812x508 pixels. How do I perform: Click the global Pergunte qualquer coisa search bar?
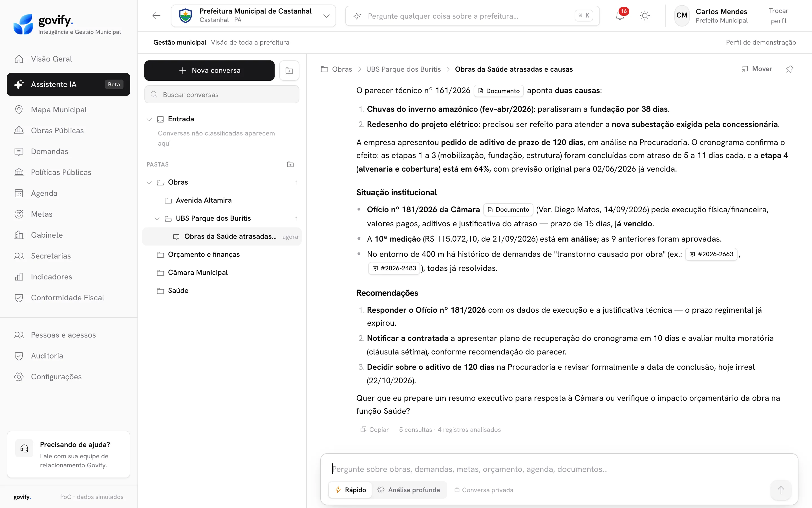pyautogui.click(x=472, y=16)
